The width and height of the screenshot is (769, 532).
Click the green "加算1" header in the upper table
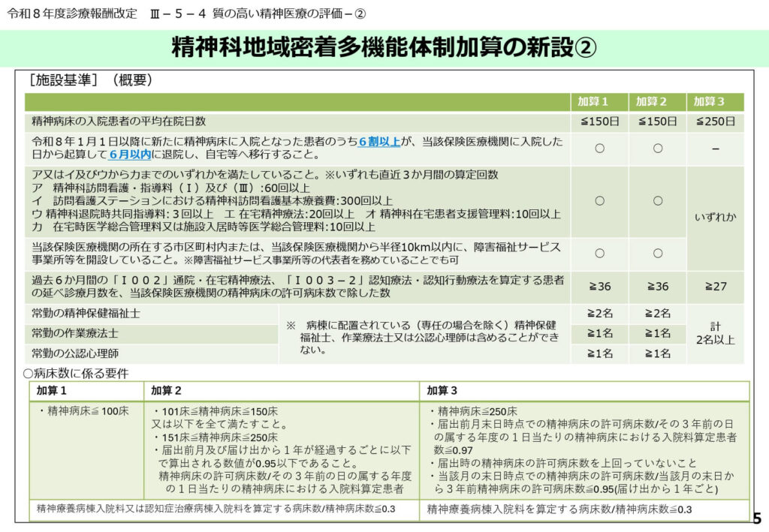[x=599, y=102]
